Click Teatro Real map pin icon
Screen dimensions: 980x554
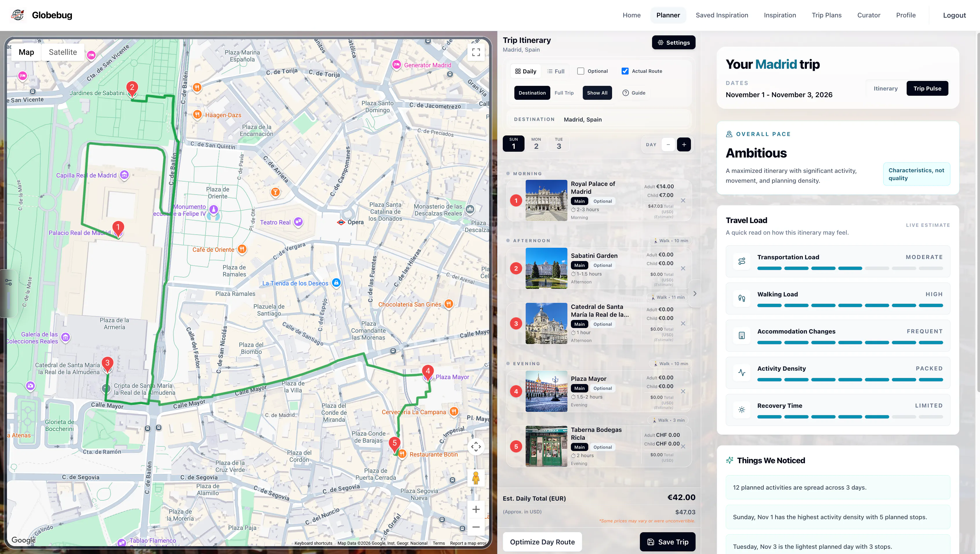[x=298, y=221]
